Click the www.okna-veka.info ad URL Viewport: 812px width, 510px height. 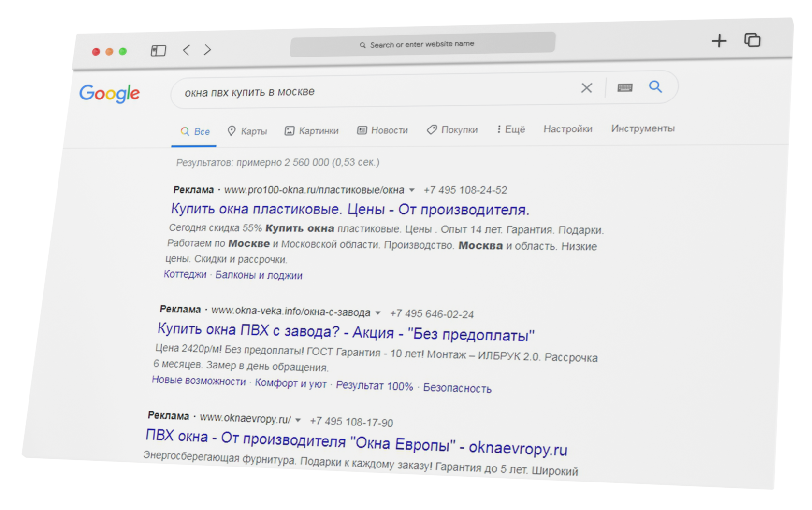tap(291, 312)
